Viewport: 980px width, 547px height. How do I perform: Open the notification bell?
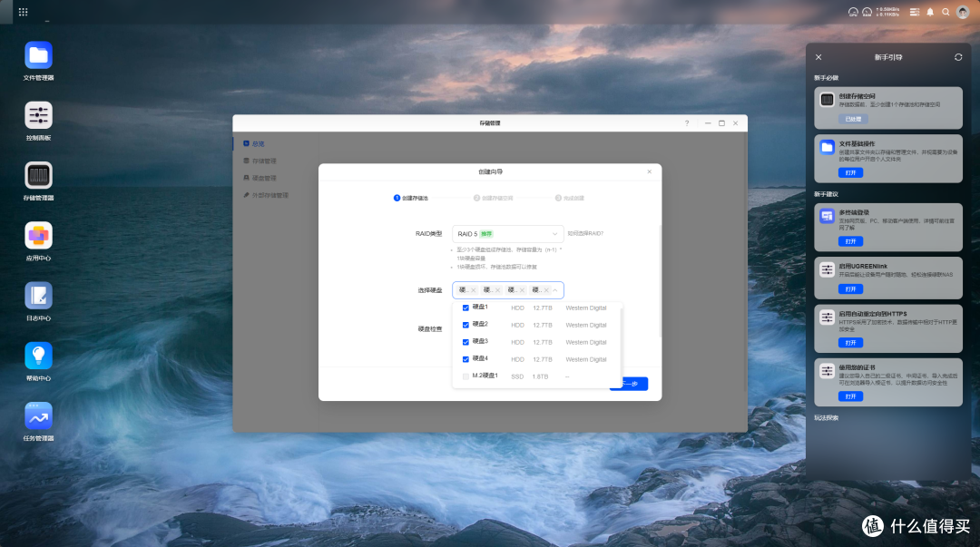[930, 12]
